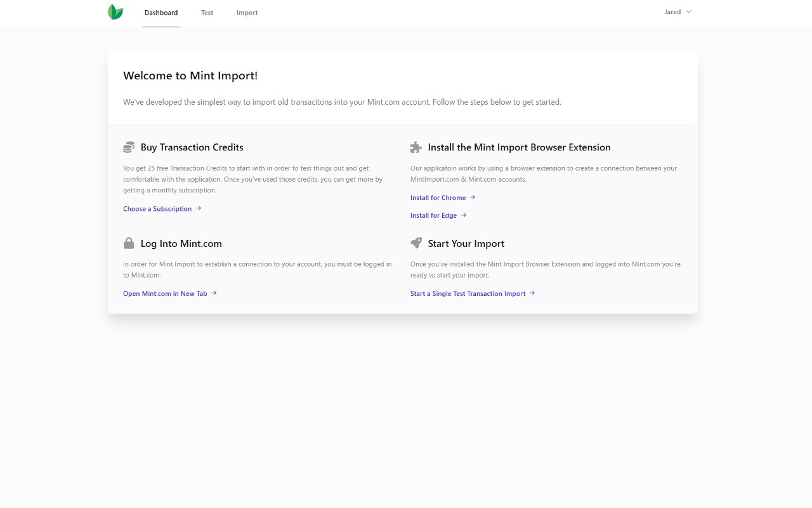Select the Install for Edge link

click(x=433, y=216)
